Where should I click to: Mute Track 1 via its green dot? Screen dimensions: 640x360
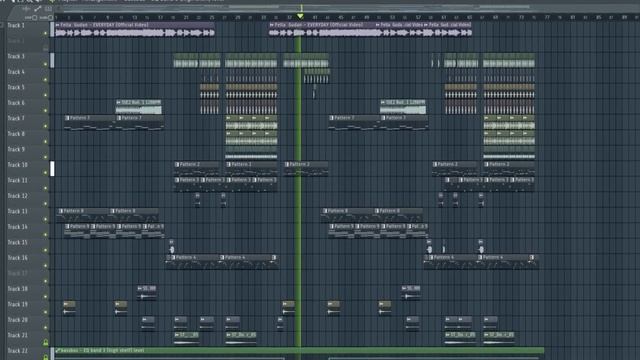(45, 33)
